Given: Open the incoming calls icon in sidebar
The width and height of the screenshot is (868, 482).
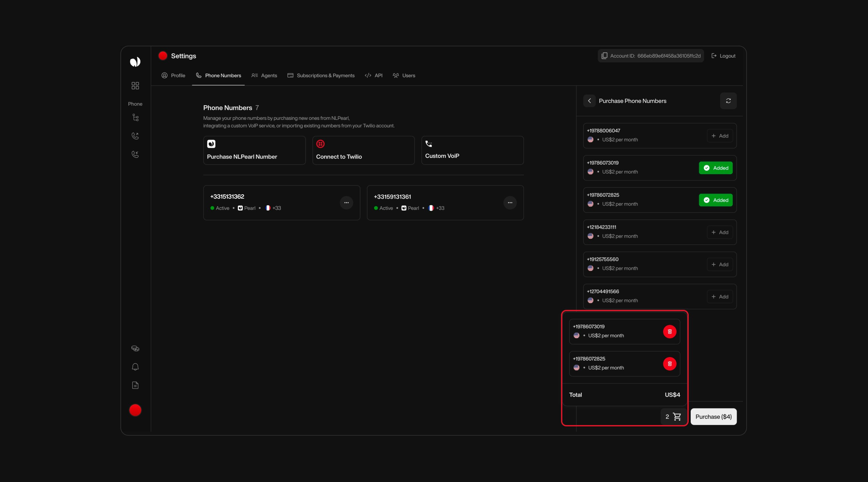Looking at the screenshot, I should pos(135,154).
